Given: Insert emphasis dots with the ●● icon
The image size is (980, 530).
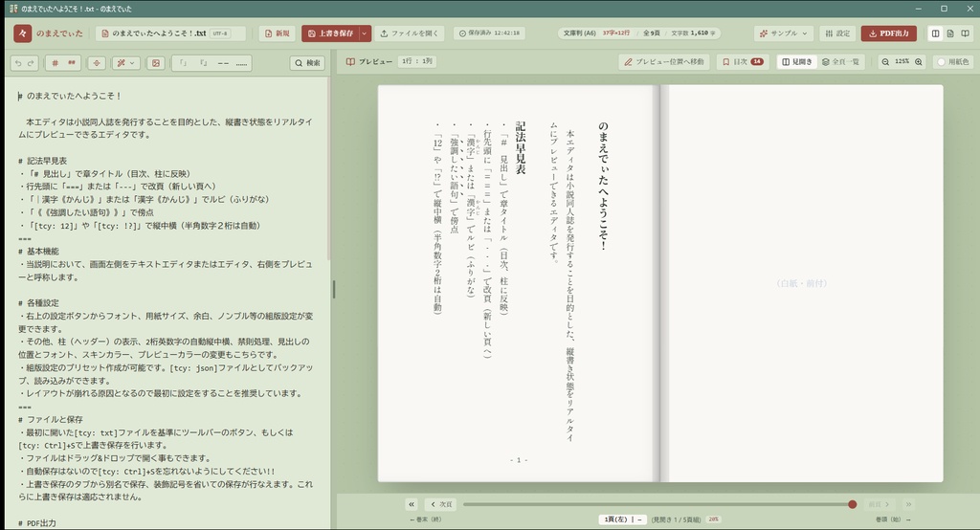Looking at the screenshot, I should pyautogui.click(x=71, y=63).
